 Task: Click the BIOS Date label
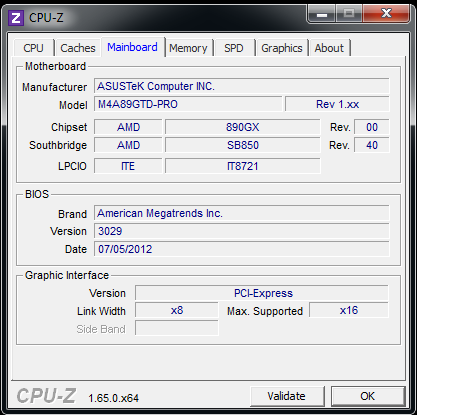pos(76,249)
